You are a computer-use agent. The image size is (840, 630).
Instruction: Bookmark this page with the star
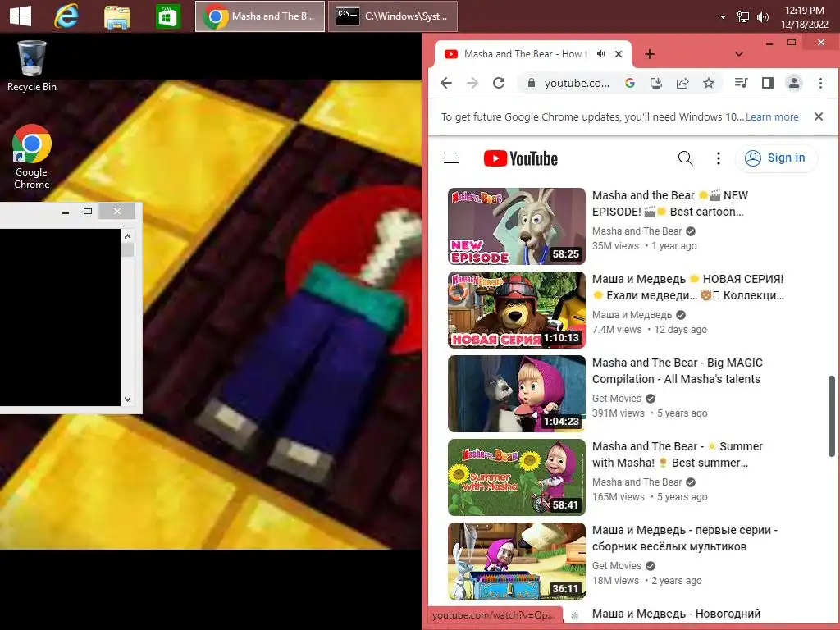(x=709, y=83)
